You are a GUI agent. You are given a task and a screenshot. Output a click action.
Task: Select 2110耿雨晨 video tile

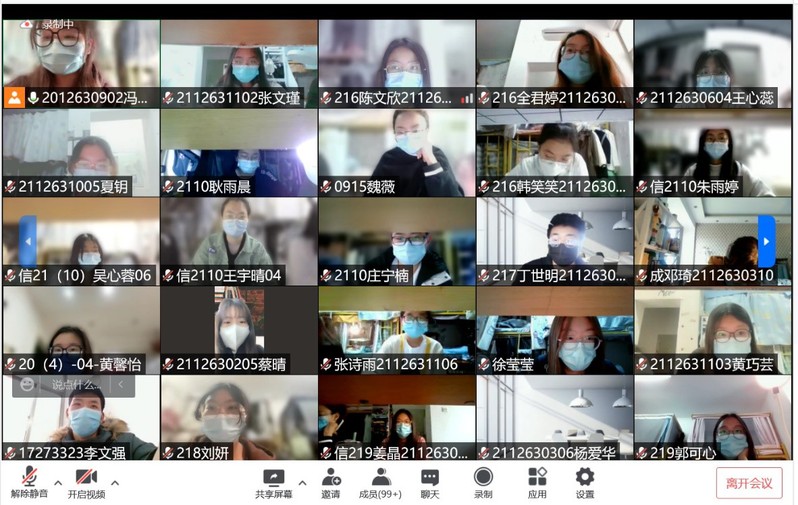238,152
